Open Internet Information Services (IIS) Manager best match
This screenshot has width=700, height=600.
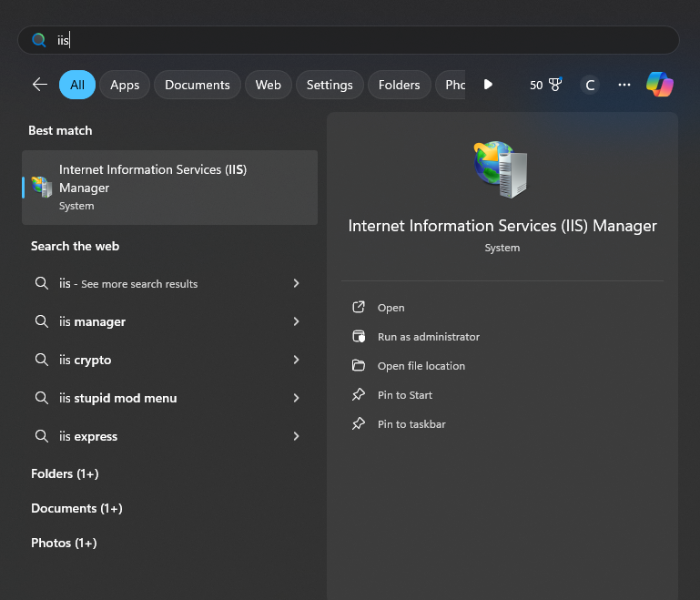[169, 188]
